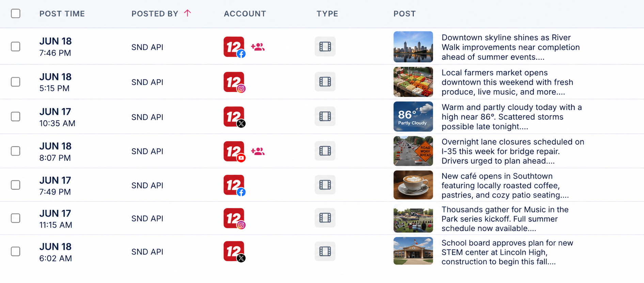Click the video type icon on Music in the Park row
The height and width of the screenshot is (283, 644).
coord(325,218)
